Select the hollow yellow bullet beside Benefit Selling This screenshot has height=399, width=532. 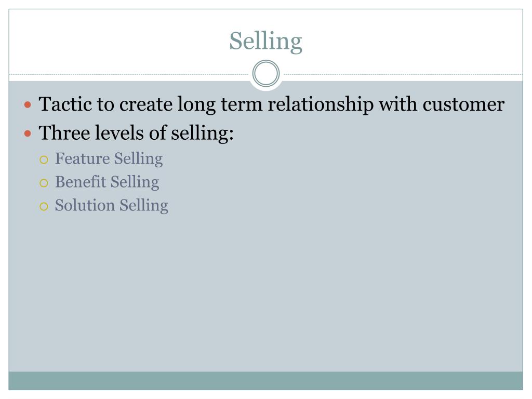click(44, 183)
